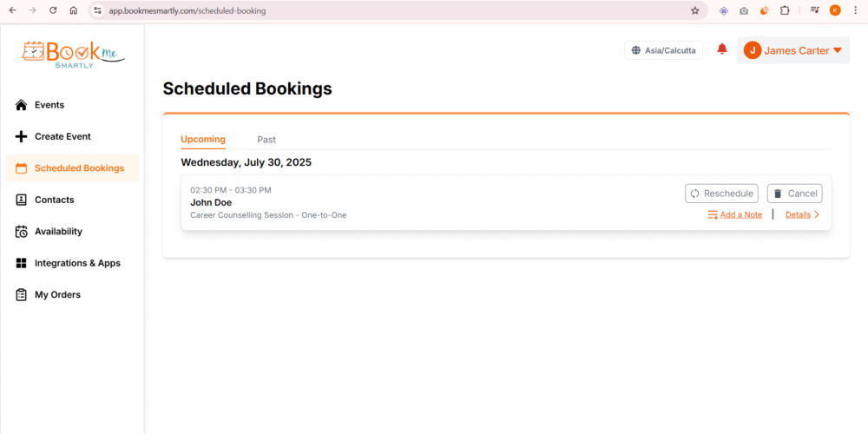Switch to the Past bookings tab

tap(266, 140)
